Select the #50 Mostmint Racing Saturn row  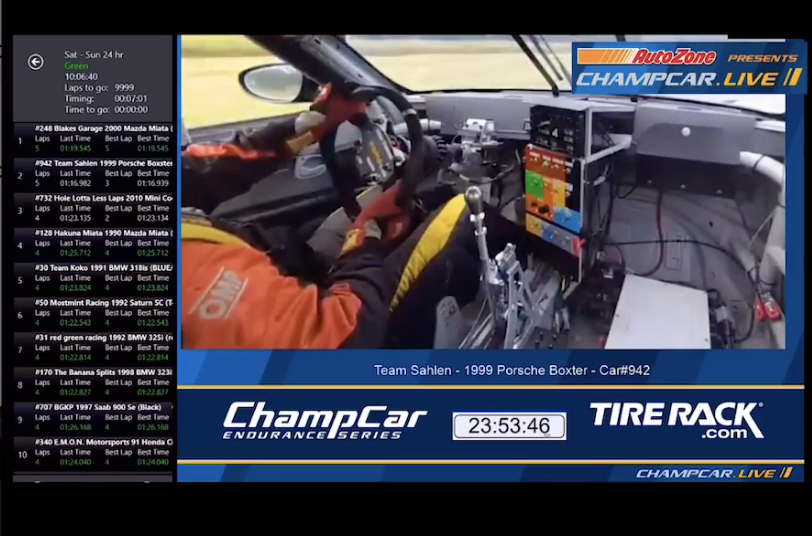93,314
